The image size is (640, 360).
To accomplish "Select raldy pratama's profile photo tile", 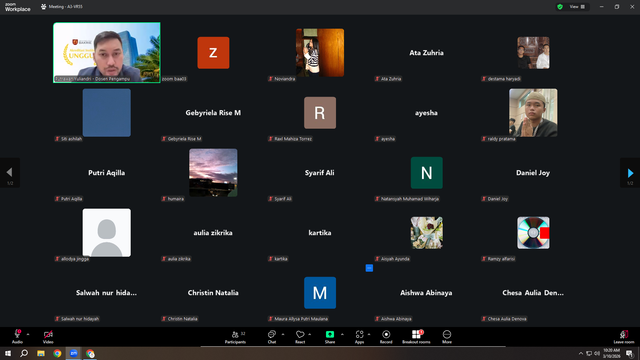I will (x=533, y=113).
